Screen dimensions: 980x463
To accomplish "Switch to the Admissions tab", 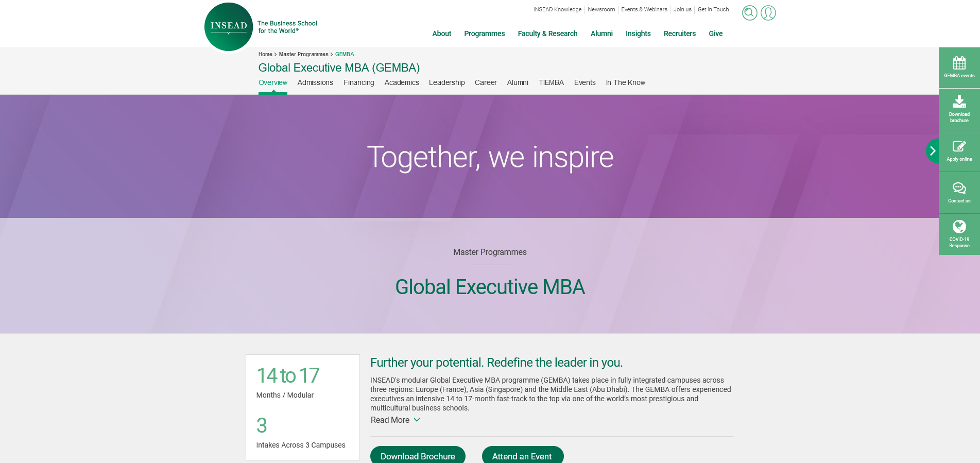I will 315,82.
